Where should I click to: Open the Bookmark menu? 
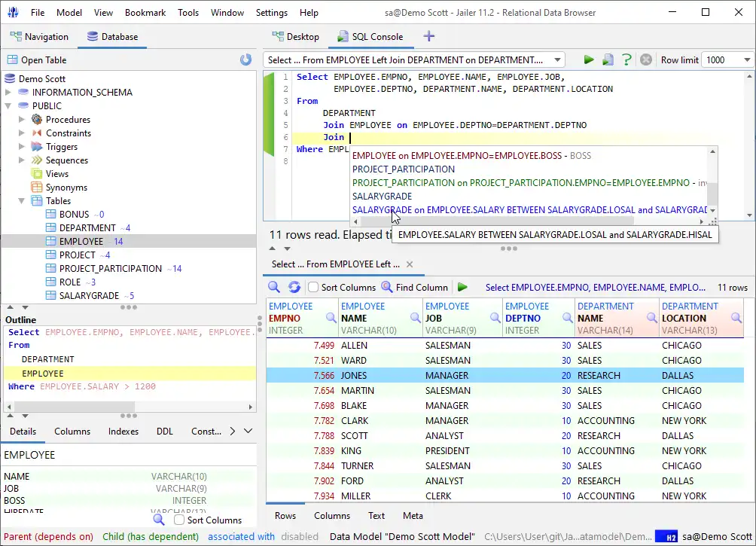[145, 13]
